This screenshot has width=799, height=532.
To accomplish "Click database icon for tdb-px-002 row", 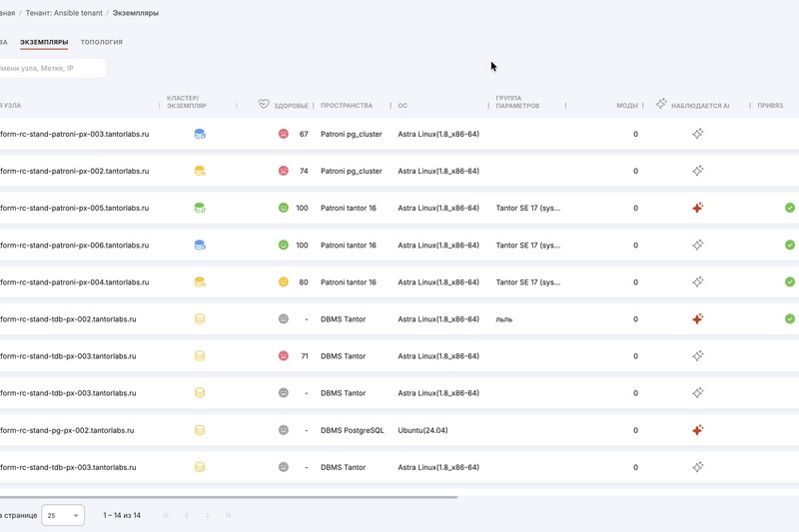I will point(200,319).
